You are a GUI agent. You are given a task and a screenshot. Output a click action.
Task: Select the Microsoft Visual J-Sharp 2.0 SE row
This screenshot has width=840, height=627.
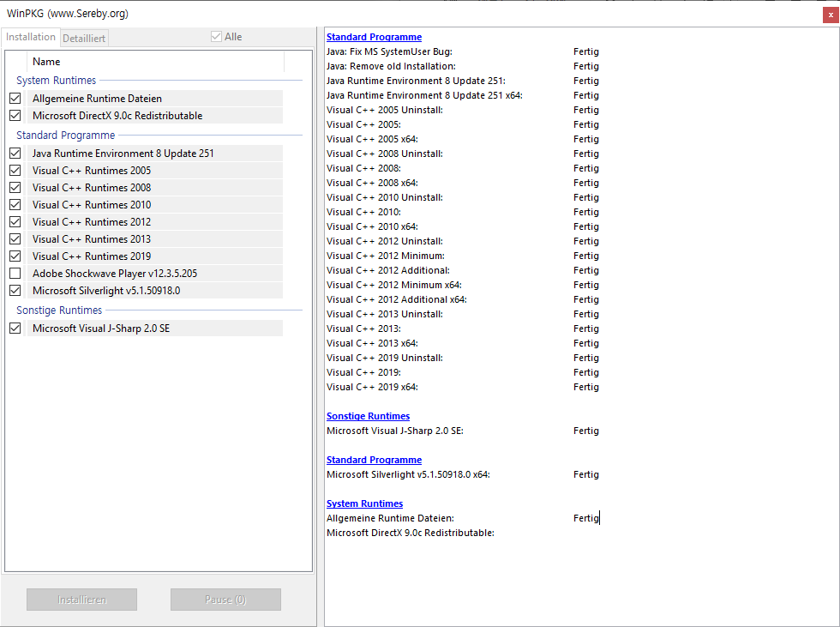[155, 328]
